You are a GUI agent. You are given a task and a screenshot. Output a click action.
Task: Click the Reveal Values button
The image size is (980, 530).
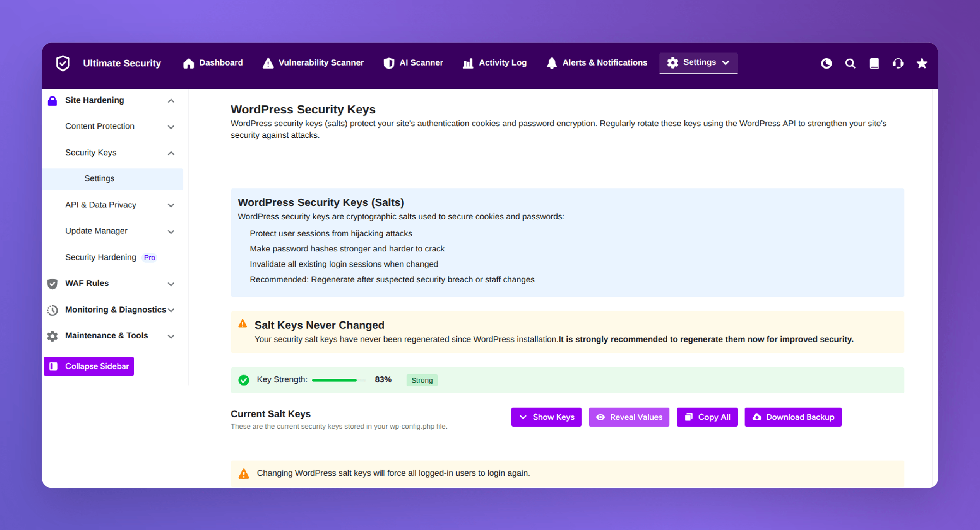click(x=629, y=417)
